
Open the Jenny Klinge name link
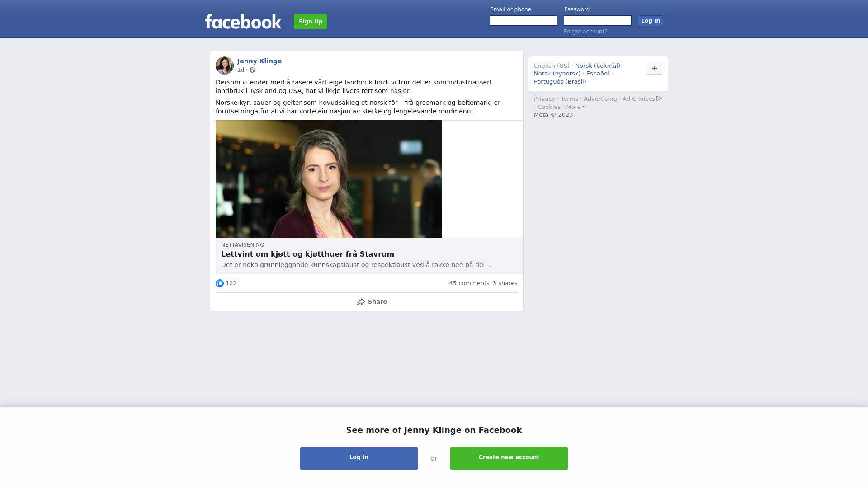pyautogui.click(x=259, y=61)
